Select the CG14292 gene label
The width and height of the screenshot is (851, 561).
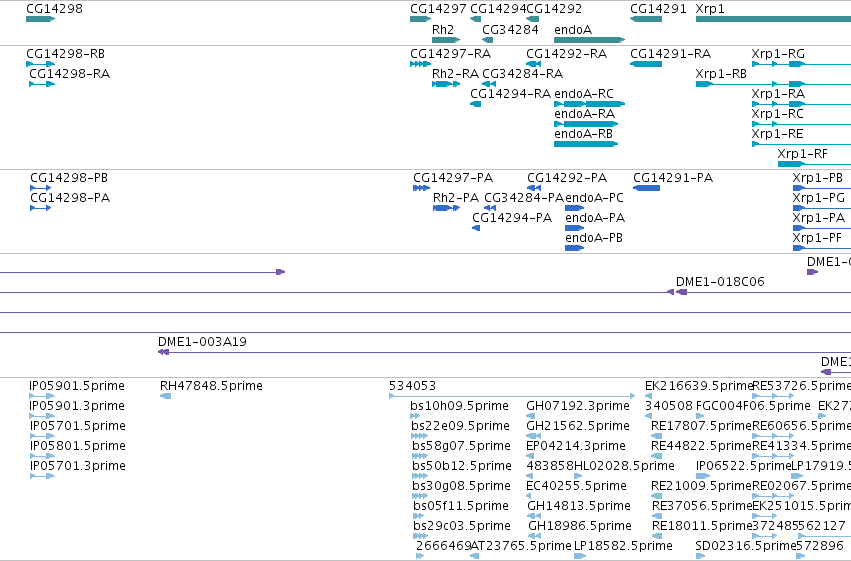pyautogui.click(x=554, y=9)
